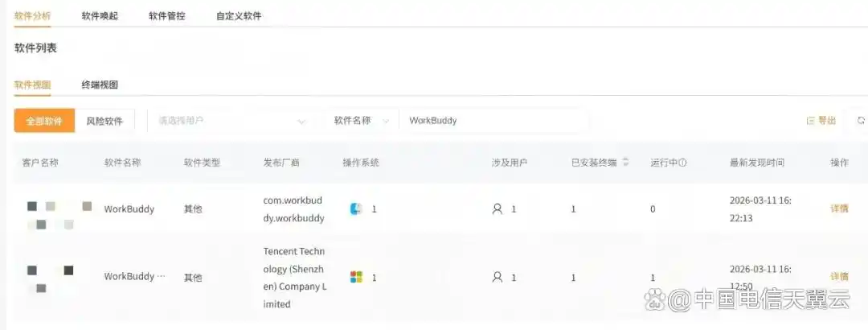Screen dimensions: 868x330
Task: Click running count 0 in first row
Action: point(653,209)
